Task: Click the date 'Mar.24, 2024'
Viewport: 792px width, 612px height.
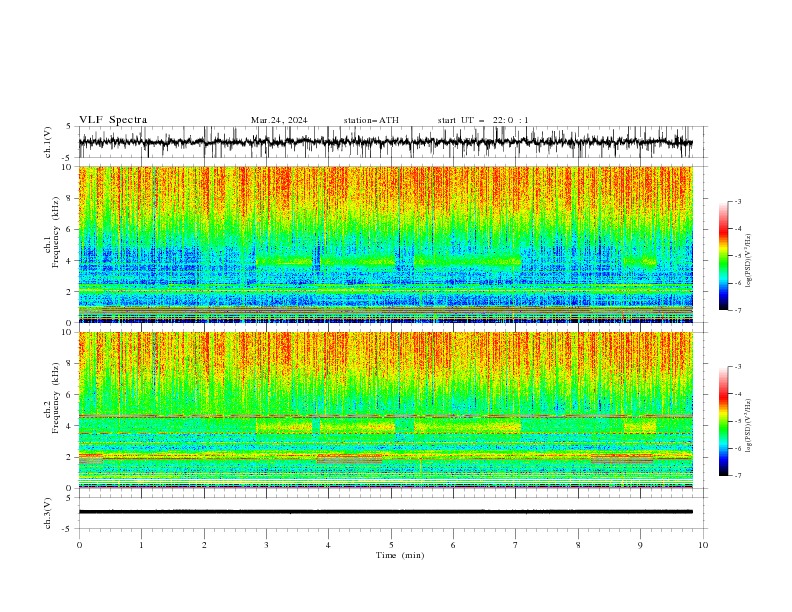Action: coord(279,120)
